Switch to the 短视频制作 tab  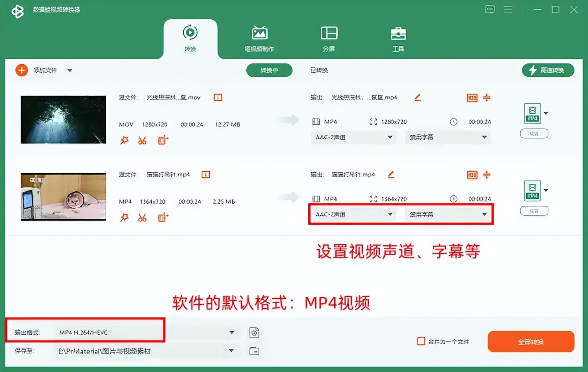[259, 38]
